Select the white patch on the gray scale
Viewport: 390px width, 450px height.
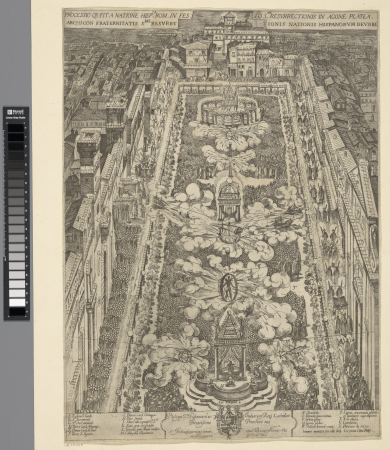coord(17,302)
